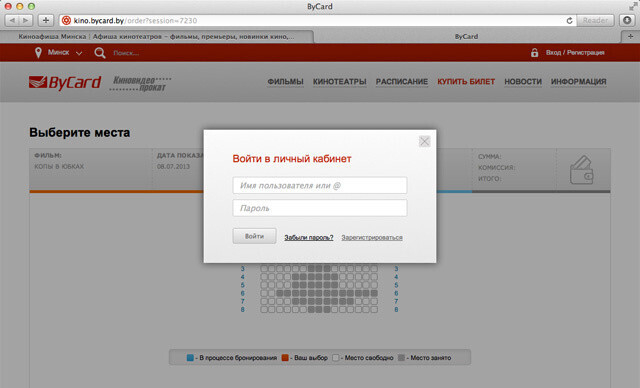Click the Имя пользователя username field
This screenshot has width=640, height=388.
click(x=320, y=185)
